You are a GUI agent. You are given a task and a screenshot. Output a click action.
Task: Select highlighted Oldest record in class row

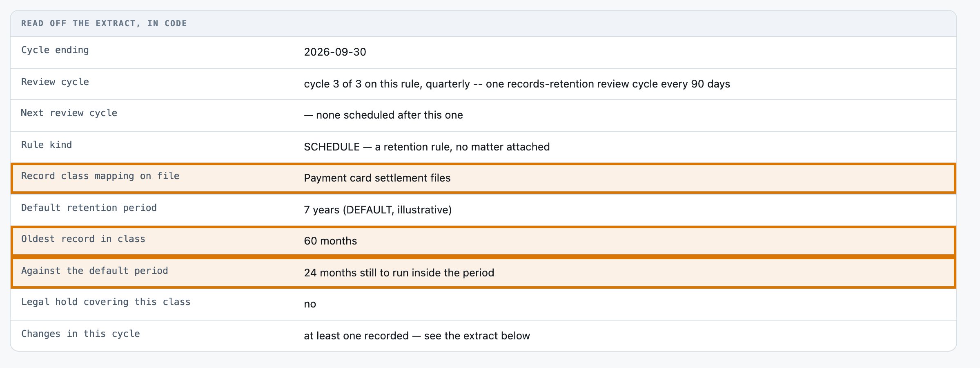point(483,241)
